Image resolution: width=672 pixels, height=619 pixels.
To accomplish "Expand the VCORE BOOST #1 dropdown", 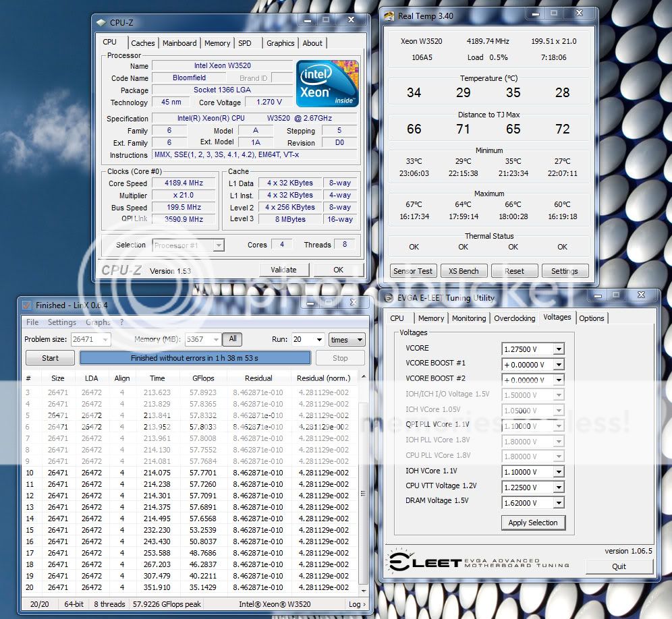I will point(559,365).
